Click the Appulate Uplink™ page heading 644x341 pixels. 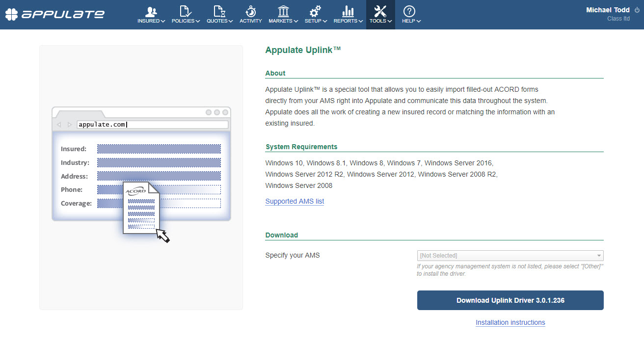[x=303, y=50]
